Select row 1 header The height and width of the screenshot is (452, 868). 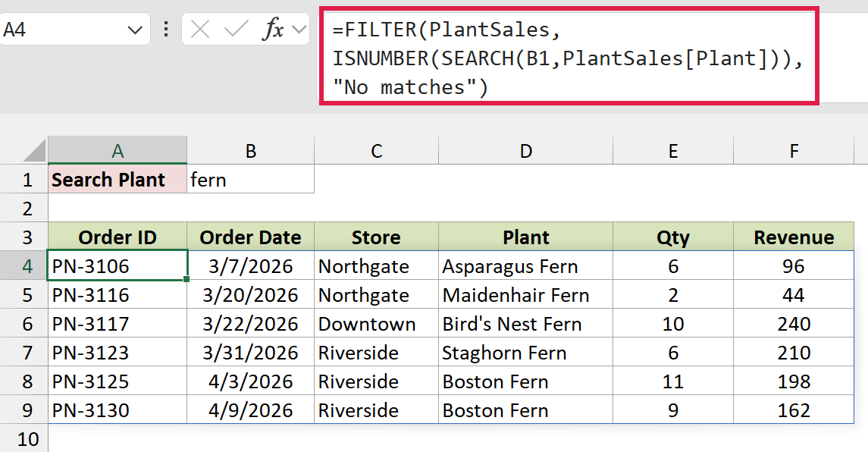(24, 180)
